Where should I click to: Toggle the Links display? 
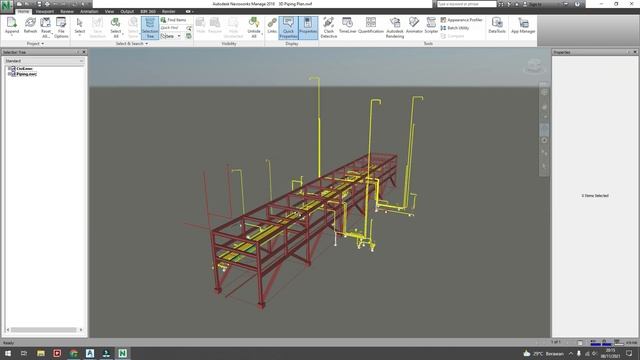(272, 26)
